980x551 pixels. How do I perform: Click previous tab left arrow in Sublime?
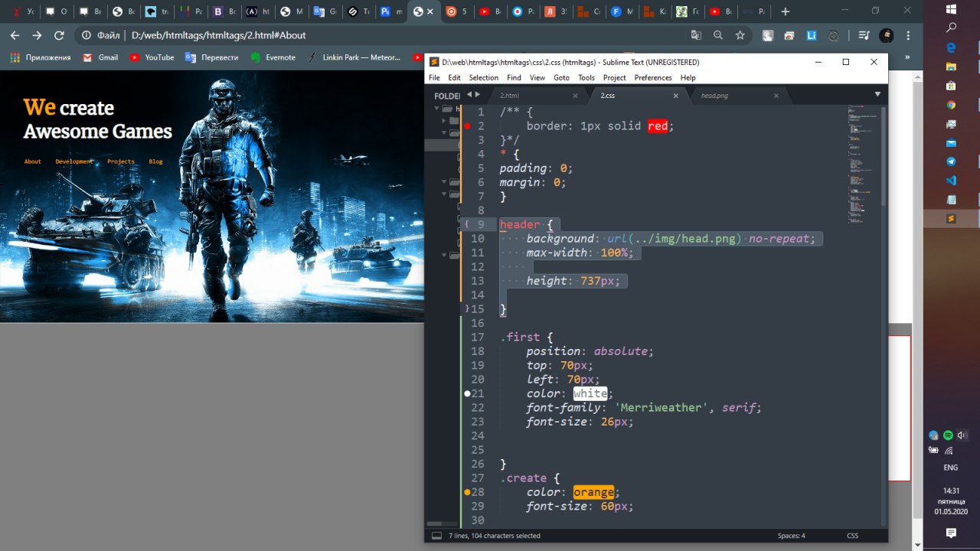[x=469, y=94]
